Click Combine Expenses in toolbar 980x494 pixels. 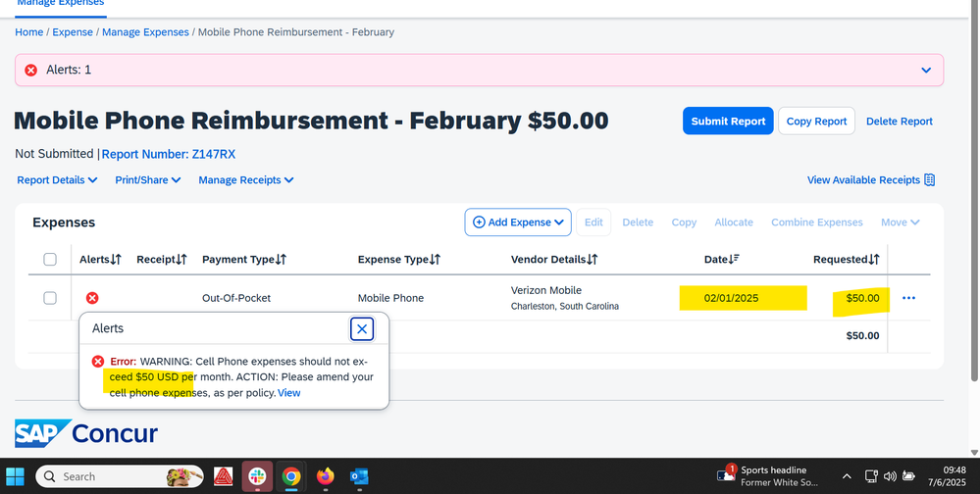(x=817, y=222)
